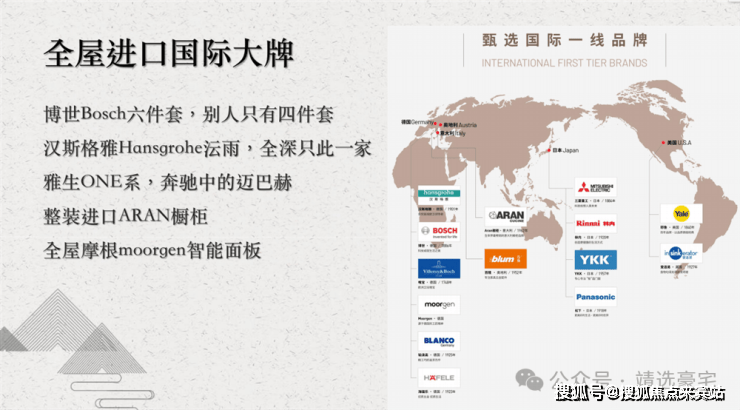This screenshot has height=410, width=740.
Task: Click the line 整装进口ARAN橱柜
Action: (126, 216)
